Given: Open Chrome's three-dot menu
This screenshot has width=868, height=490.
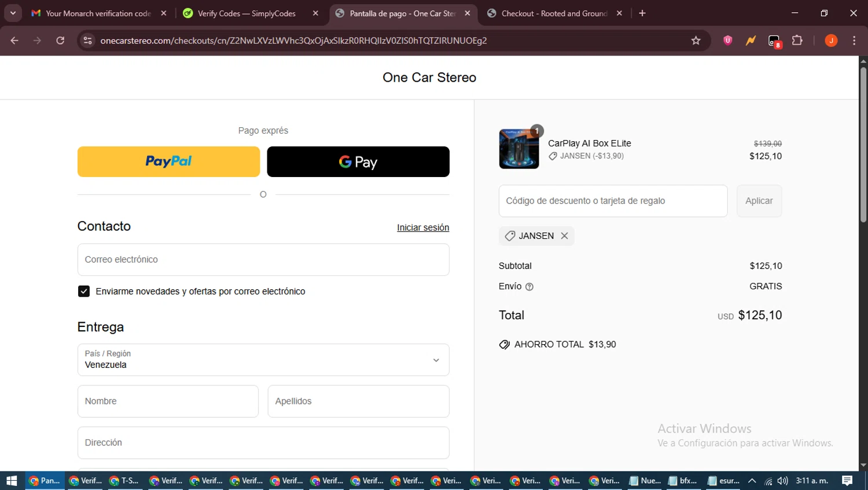Looking at the screenshot, I should coord(854,40).
